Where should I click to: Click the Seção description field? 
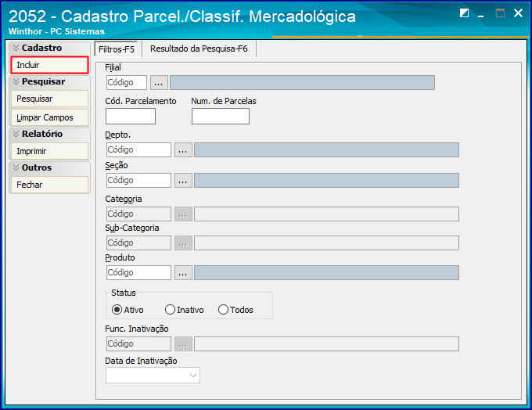327,181
